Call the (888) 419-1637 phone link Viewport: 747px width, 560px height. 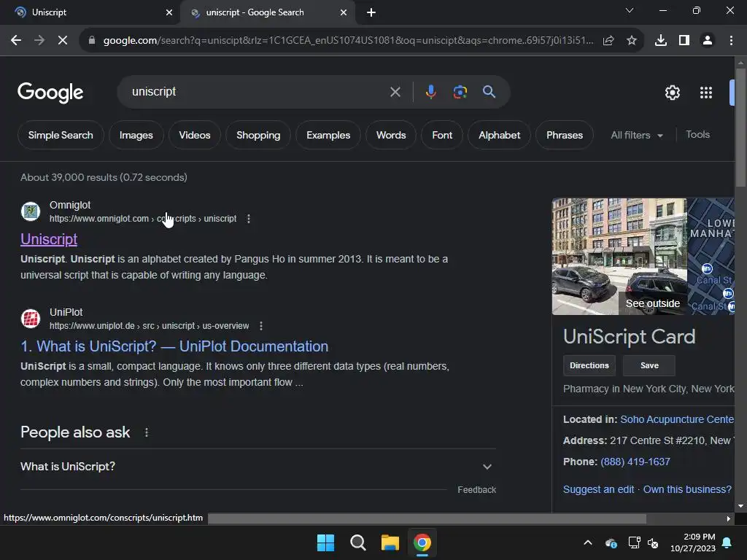[635, 462]
